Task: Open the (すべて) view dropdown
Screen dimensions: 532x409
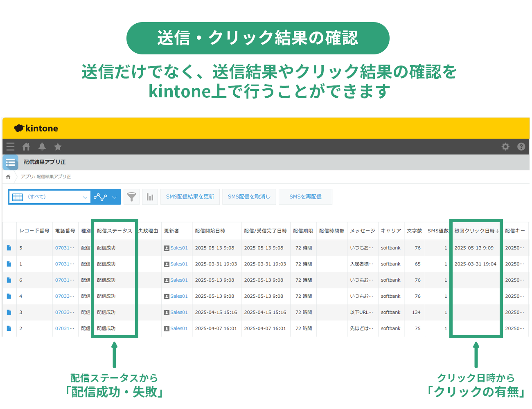Action: click(x=49, y=197)
